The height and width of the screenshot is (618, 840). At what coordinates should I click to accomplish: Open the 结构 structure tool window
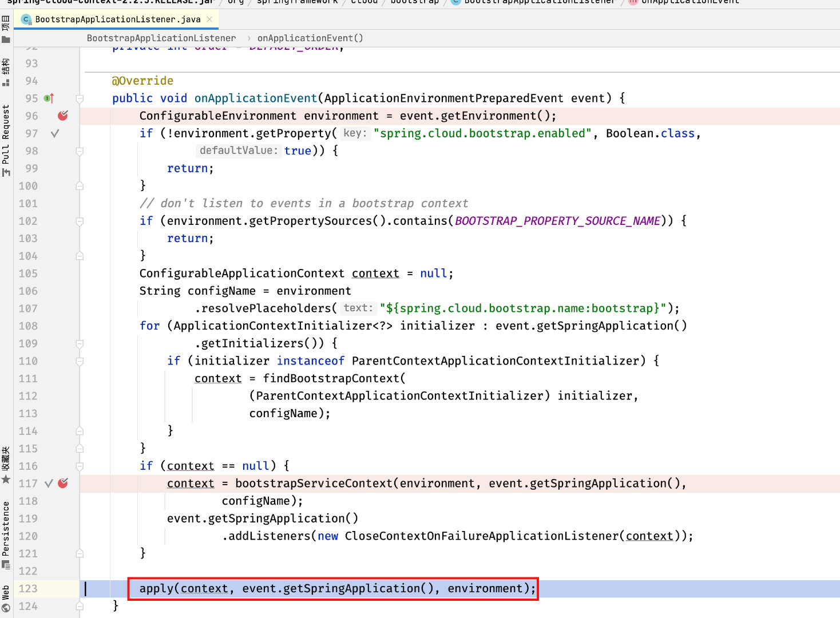[x=6, y=72]
